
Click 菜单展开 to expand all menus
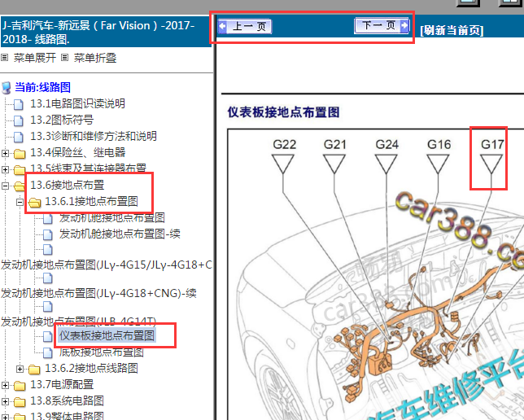[35, 58]
